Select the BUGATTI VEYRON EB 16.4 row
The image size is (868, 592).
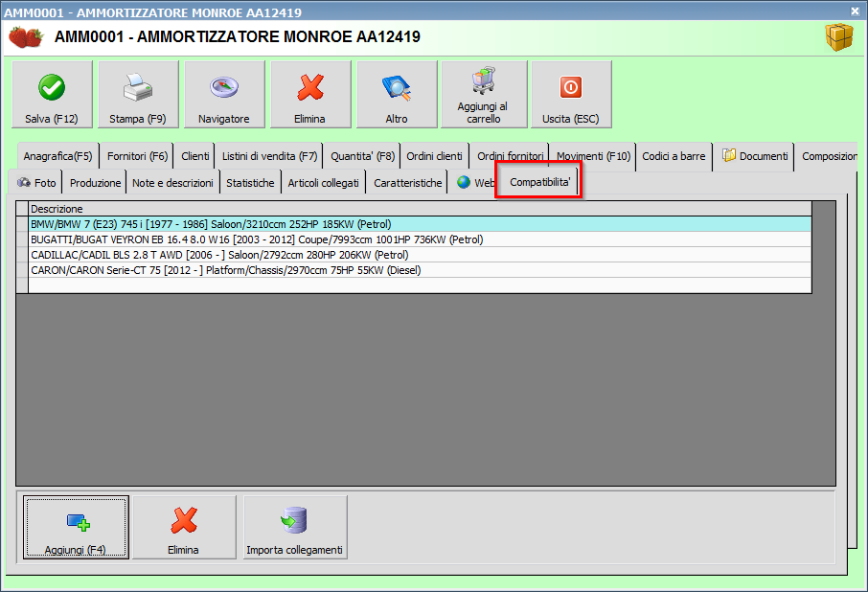pos(421,239)
